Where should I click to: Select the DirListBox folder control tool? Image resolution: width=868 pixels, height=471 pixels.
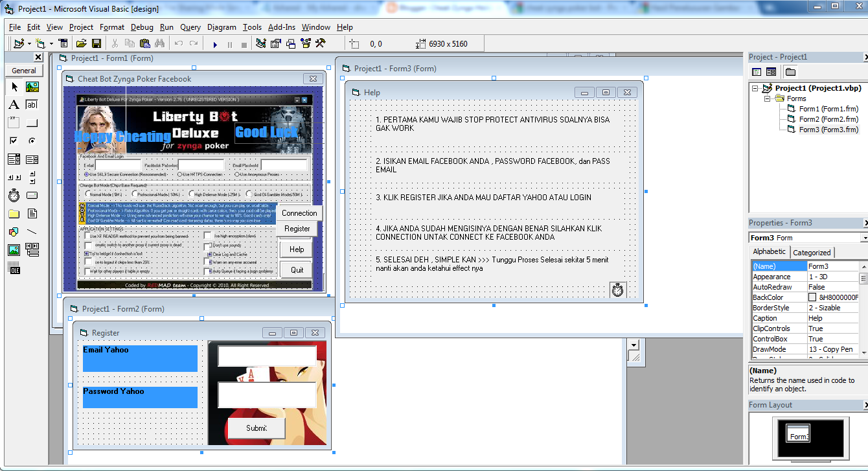(14, 214)
